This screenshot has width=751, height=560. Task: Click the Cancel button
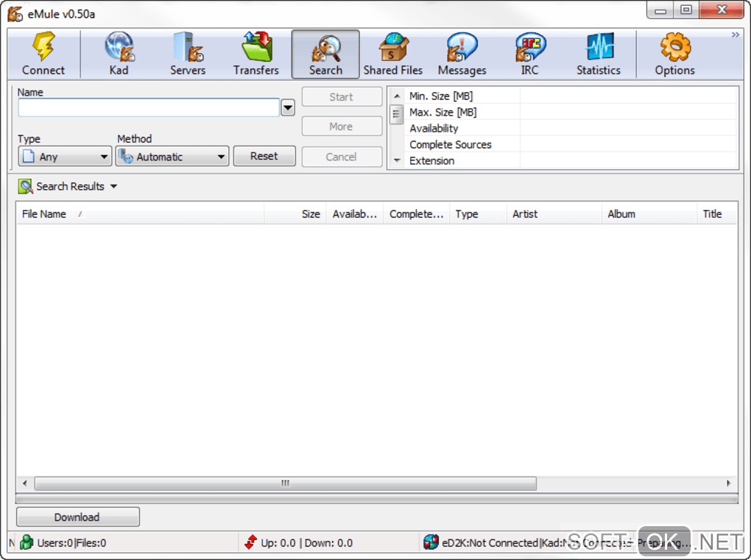[x=342, y=157]
